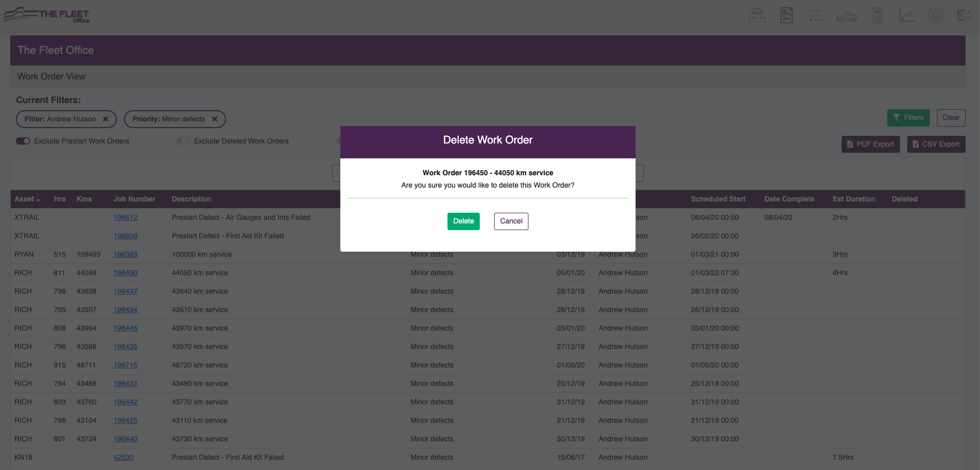Image resolution: width=980 pixels, height=470 pixels.
Task: Open job number 196442 link
Action: 126,402
